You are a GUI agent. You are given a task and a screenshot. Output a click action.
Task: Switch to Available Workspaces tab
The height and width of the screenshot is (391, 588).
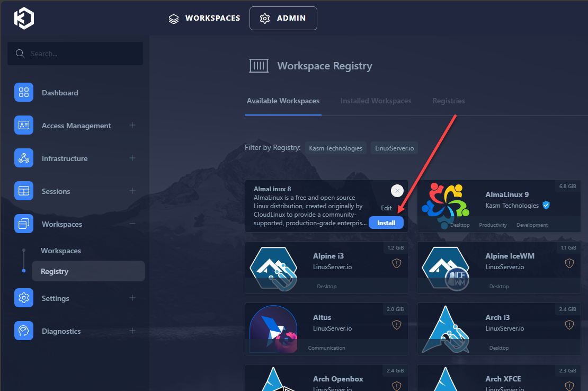pyautogui.click(x=283, y=101)
